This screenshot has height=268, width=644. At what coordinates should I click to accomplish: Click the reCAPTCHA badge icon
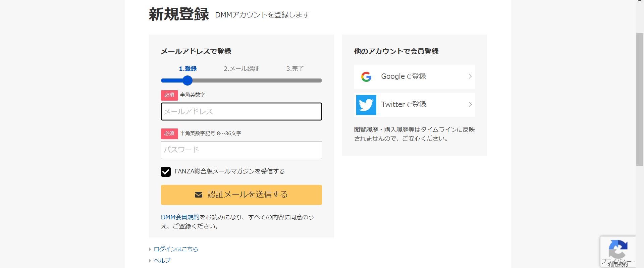pyautogui.click(x=618, y=249)
